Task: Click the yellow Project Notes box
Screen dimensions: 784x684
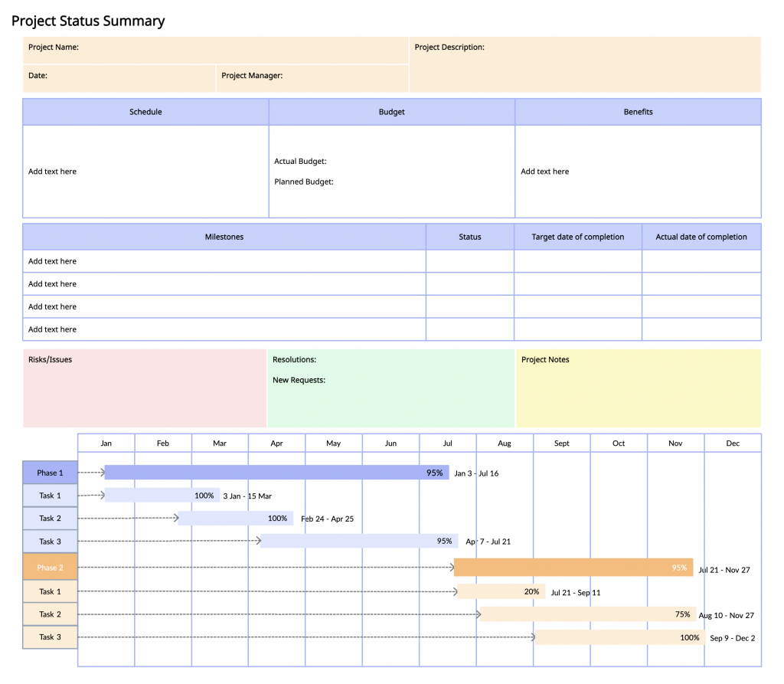Action: click(638, 388)
